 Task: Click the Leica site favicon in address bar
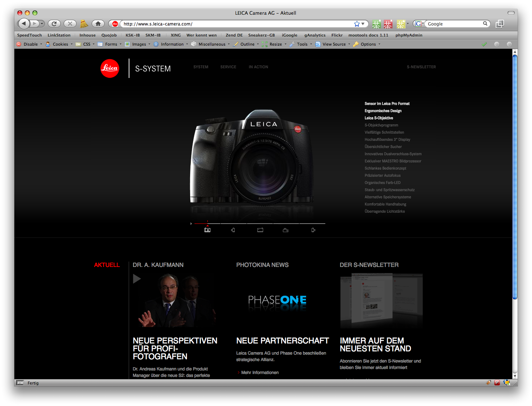tap(115, 24)
